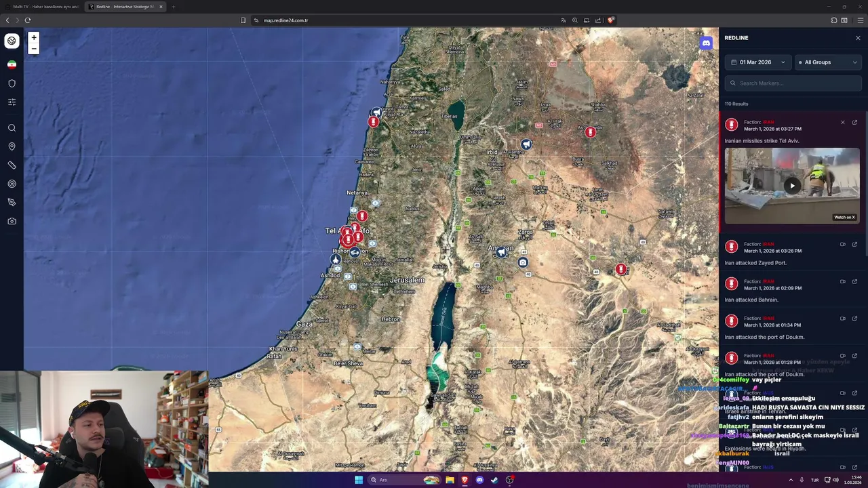Open File Explorer from taskbar
868x488 pixels.
pyautogui.click(x=450, y=480)
